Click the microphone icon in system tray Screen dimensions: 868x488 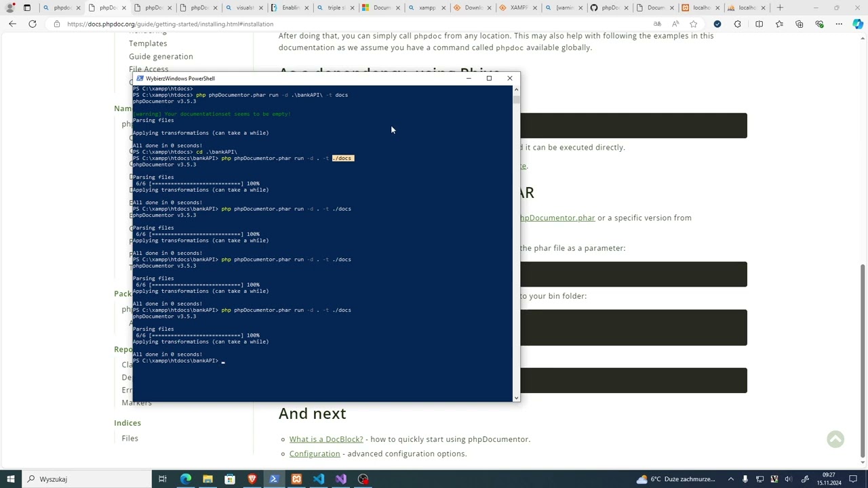tap(745, 479)
